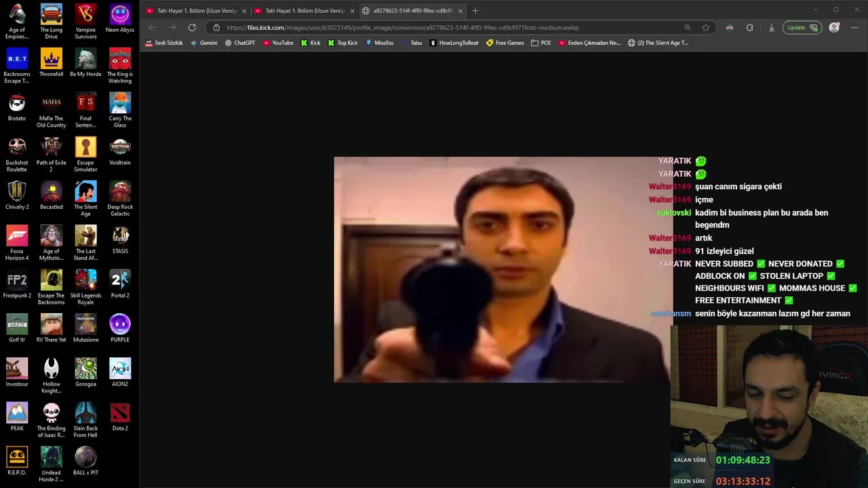
Task: Select Escape The Backrooms icon
Action: [52, 287]
